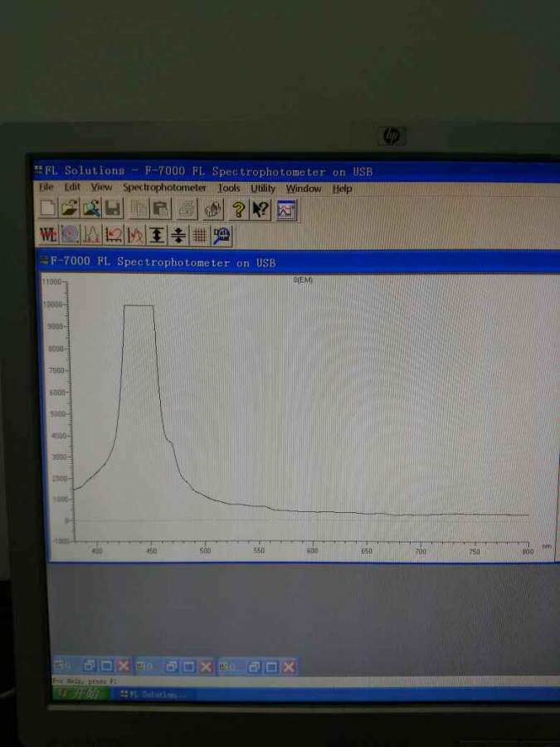Toggle the grid lines icon
Screen dimensions: 560x747
pyautogui.click(x=200, y=236)
